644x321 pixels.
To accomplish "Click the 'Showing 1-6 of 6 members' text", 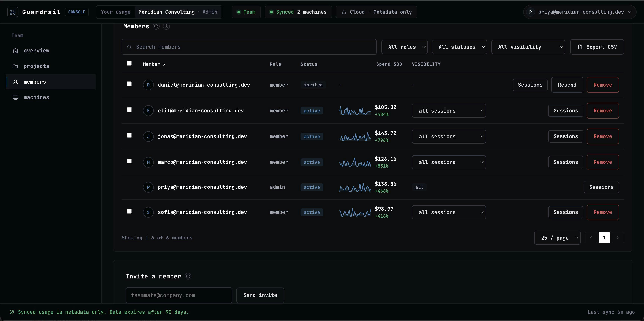I will pos(157,238).
